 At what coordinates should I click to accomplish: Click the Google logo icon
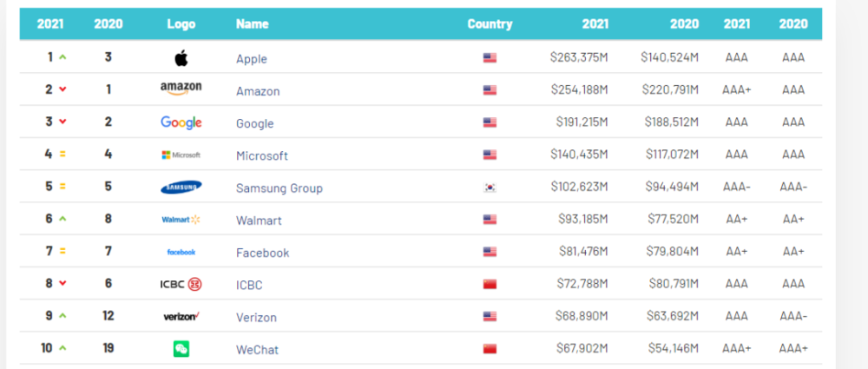tap(181, 122)
